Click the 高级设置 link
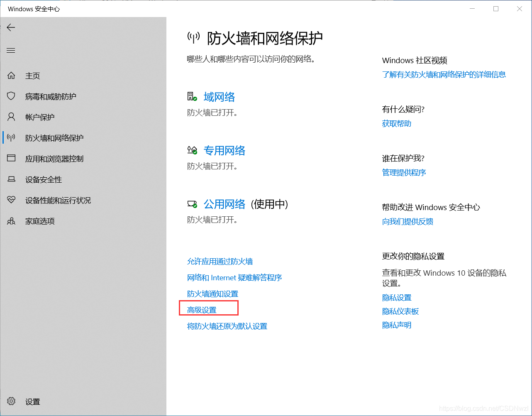 pos(202,310)
